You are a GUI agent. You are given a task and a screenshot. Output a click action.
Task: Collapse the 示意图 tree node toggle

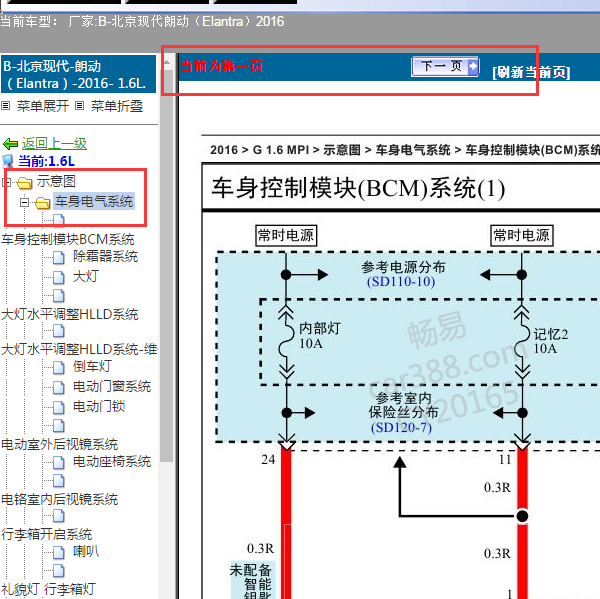pos(6,182)
